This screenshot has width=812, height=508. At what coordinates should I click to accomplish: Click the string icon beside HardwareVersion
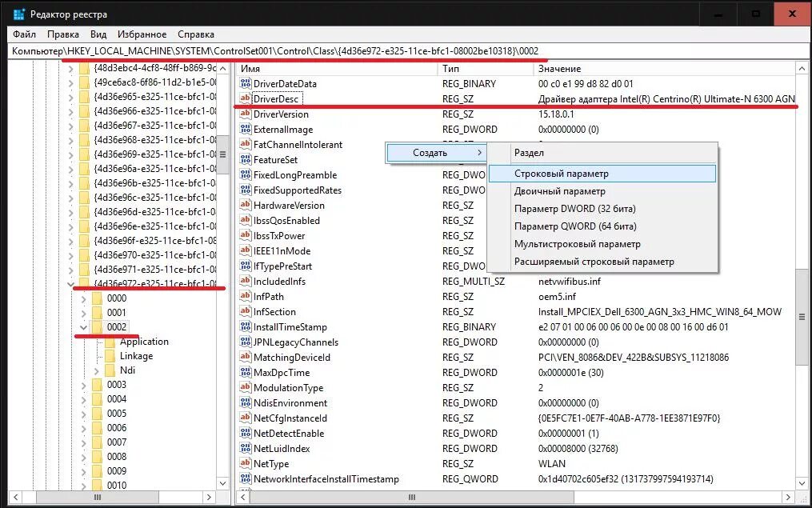[x=246, y=205]
